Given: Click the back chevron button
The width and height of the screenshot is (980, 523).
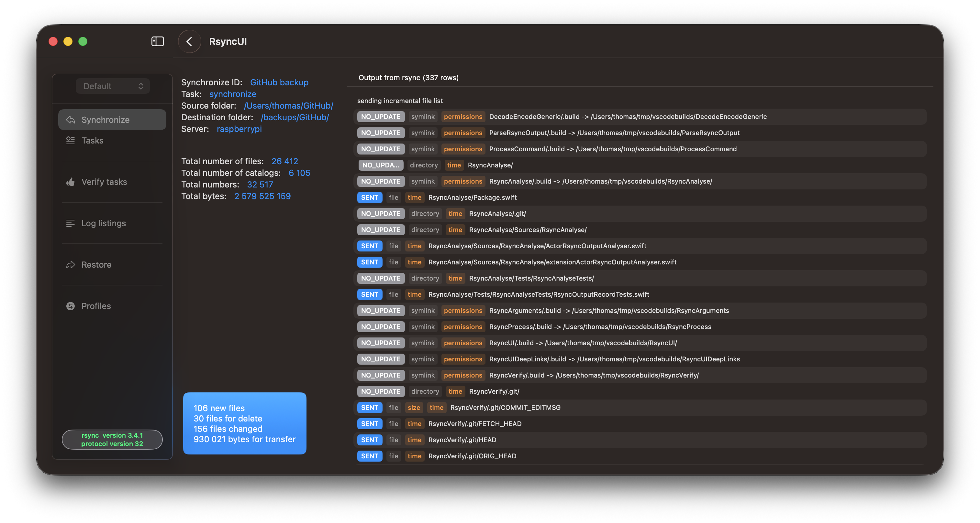Looking at the screenshot, I should pos(189,41).
